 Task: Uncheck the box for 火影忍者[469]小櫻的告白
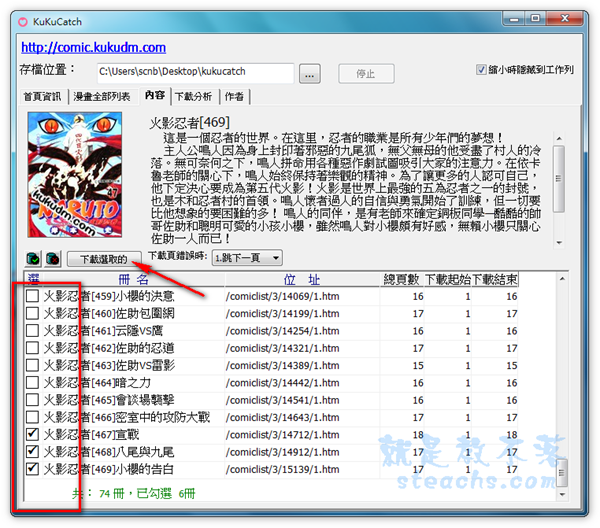pos(33,469)
